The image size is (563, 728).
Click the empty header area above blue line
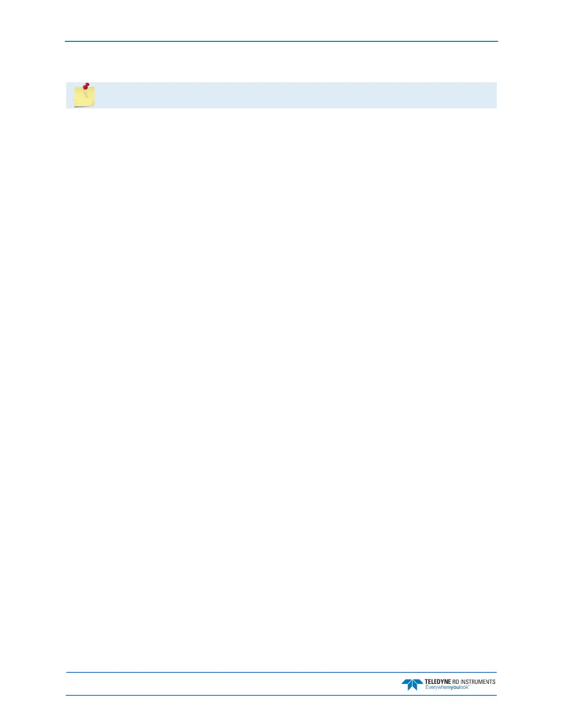point(281,21)
